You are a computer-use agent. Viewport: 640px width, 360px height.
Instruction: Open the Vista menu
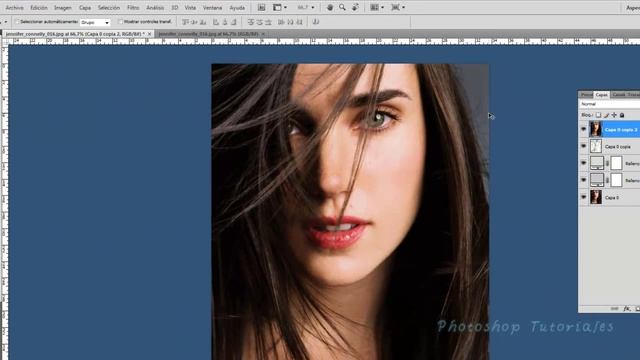coord(190,8)
